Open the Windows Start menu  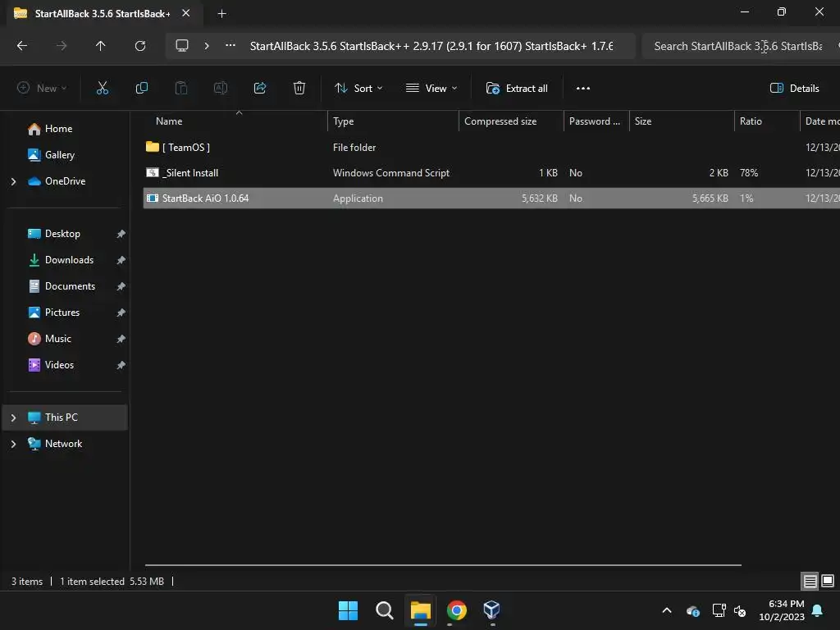348,610
